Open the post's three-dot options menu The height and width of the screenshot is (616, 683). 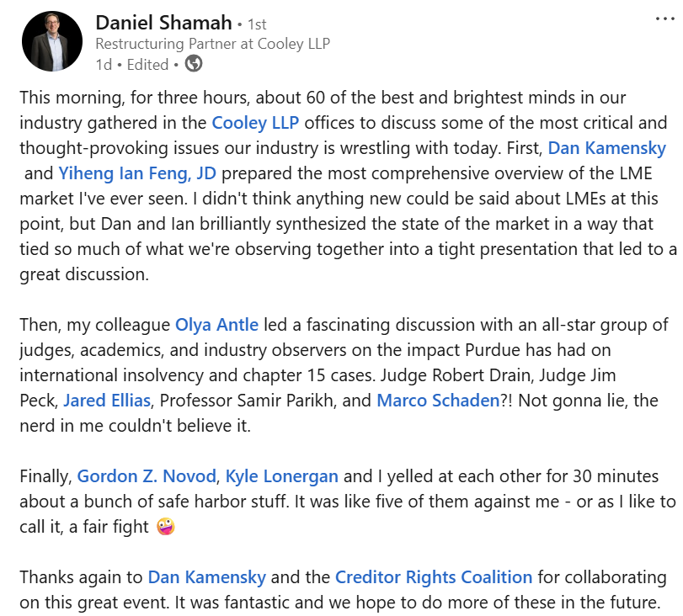coord(664,19)
